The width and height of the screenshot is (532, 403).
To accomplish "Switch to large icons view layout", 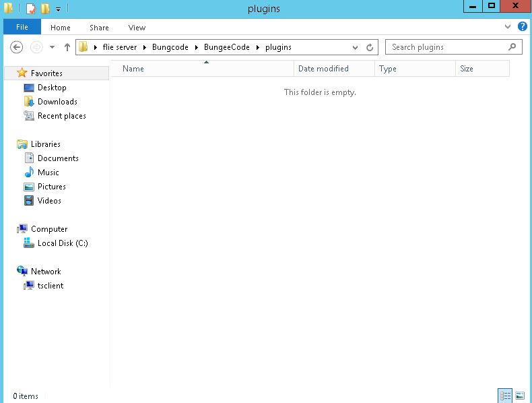I will [520, 396].
